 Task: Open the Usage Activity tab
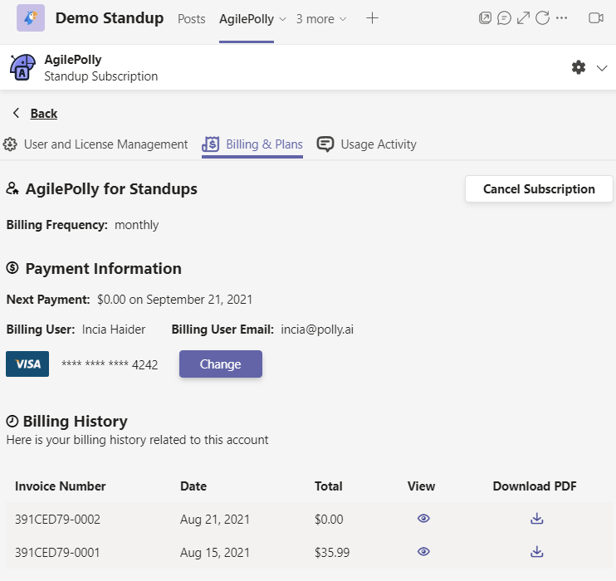coord(367,145)
